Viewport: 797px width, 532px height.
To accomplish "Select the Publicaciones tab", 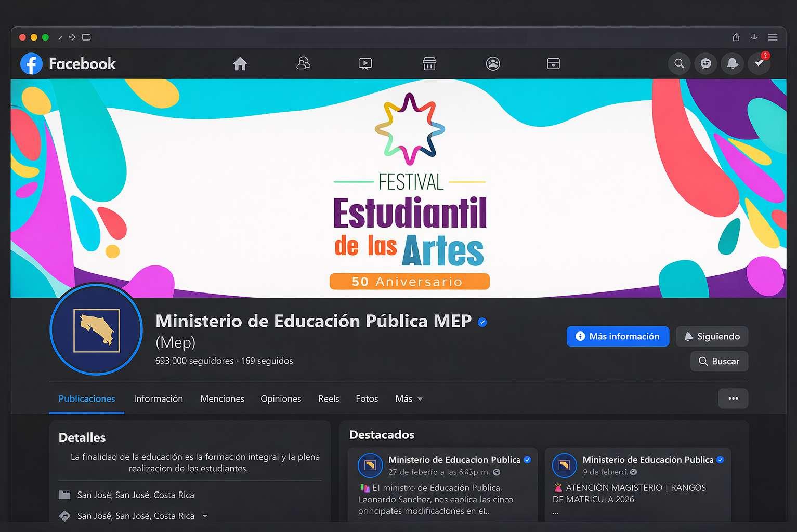I will pyautogui.click(x=87, y=399).
